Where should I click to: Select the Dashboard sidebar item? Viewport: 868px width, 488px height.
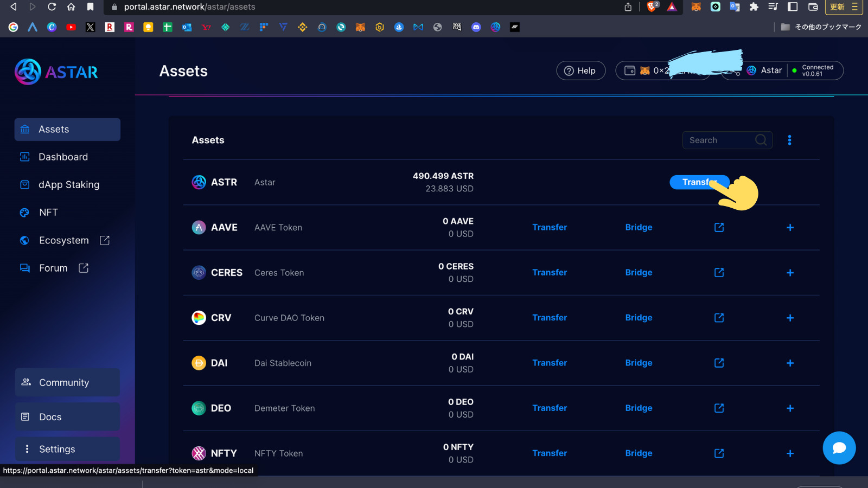click(63, 157)
